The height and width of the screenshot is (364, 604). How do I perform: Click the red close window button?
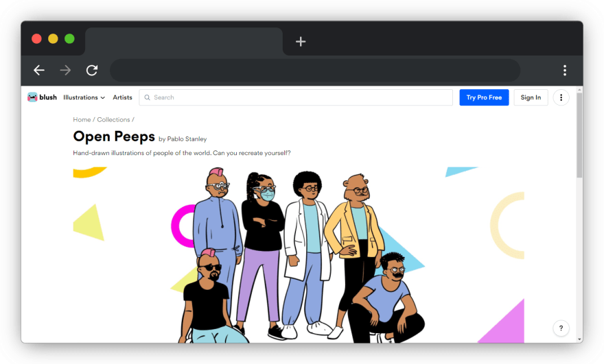[x=36, y=39]
